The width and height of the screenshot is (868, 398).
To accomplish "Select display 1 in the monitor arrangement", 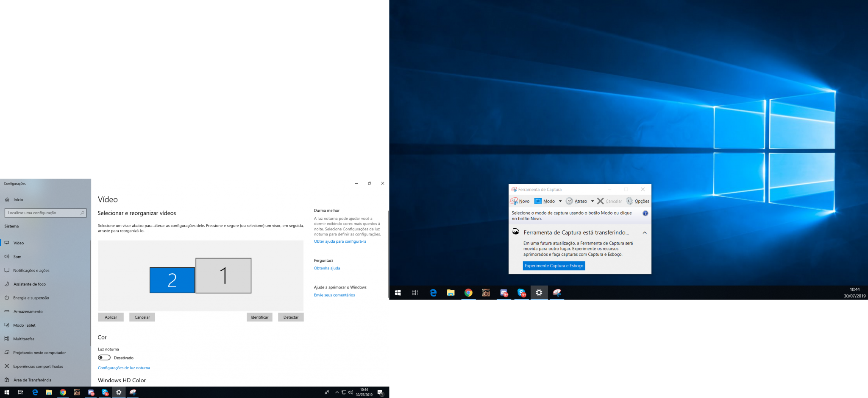I will (223, 275).
